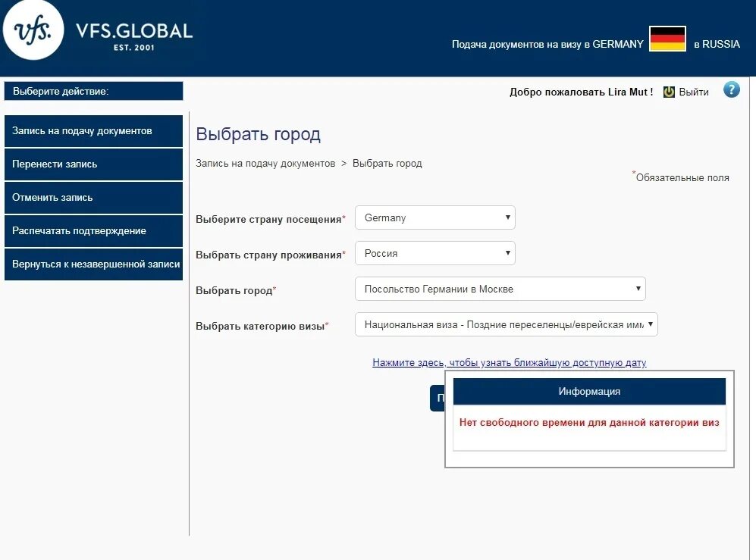This screenshot has height=560, width=756.
Task: Expand the Посольство Германии в Москве city dropdown
Action: tap(500, 289)
